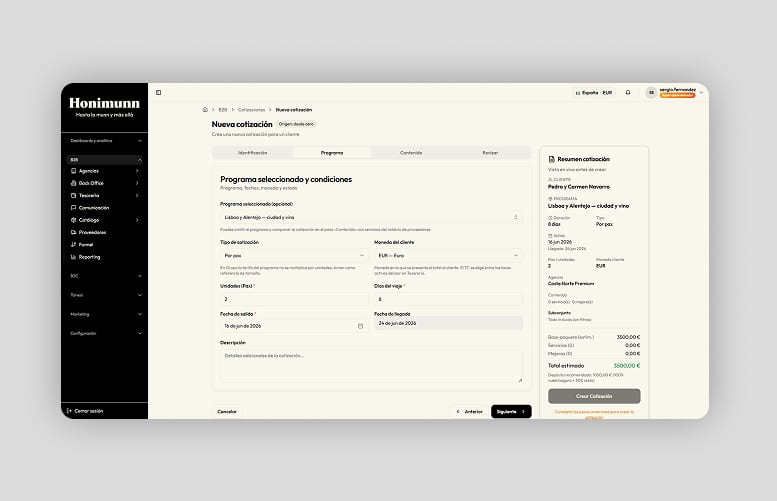Click the Descripción resize handle
Screen dimensions: 777x501
tap(520, 380)
